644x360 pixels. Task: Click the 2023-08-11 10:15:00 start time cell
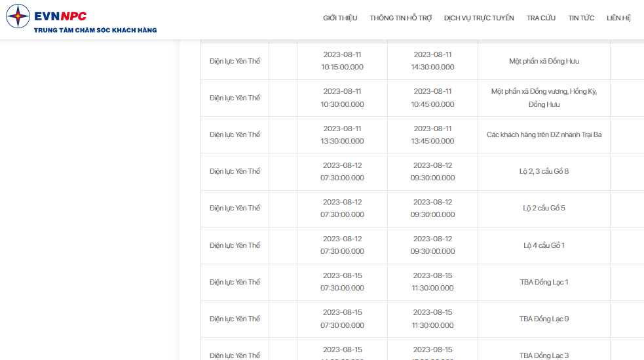tap(342, 61)
